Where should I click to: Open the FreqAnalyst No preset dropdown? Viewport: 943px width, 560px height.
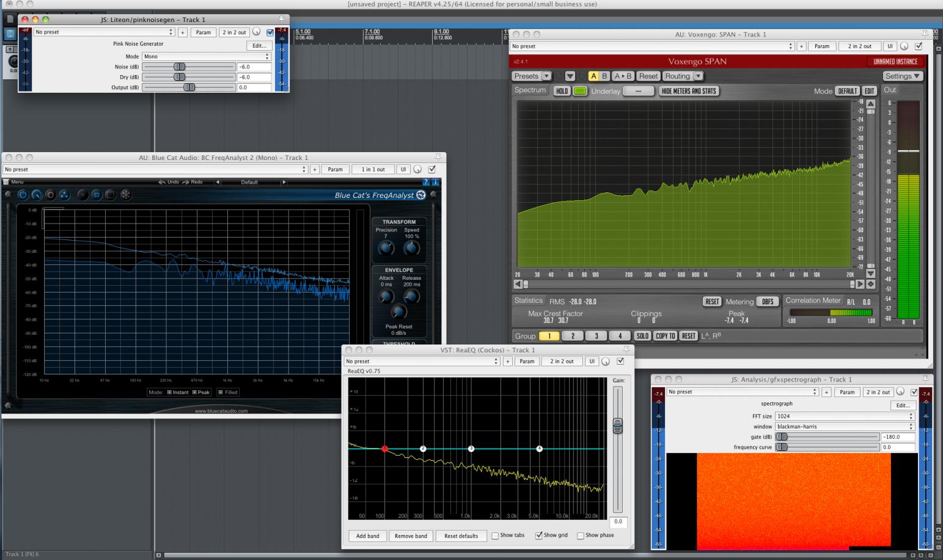pyautogui.click(x=155, y=169)
